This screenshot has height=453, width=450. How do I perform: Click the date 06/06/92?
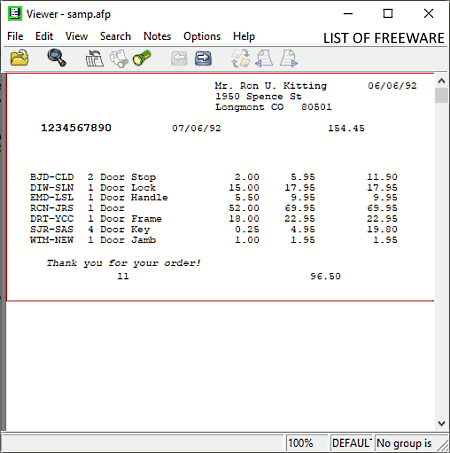(392, 86)
